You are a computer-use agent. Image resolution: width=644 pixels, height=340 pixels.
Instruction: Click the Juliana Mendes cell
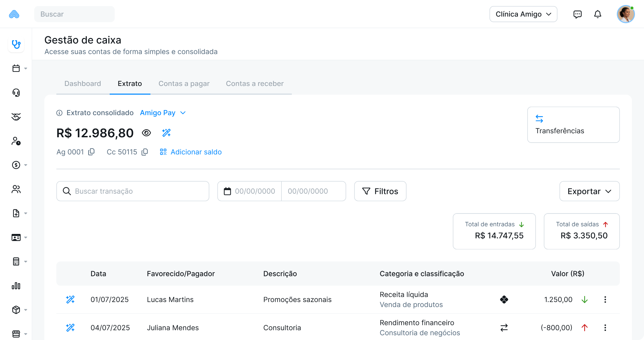(x=173, y=328)
